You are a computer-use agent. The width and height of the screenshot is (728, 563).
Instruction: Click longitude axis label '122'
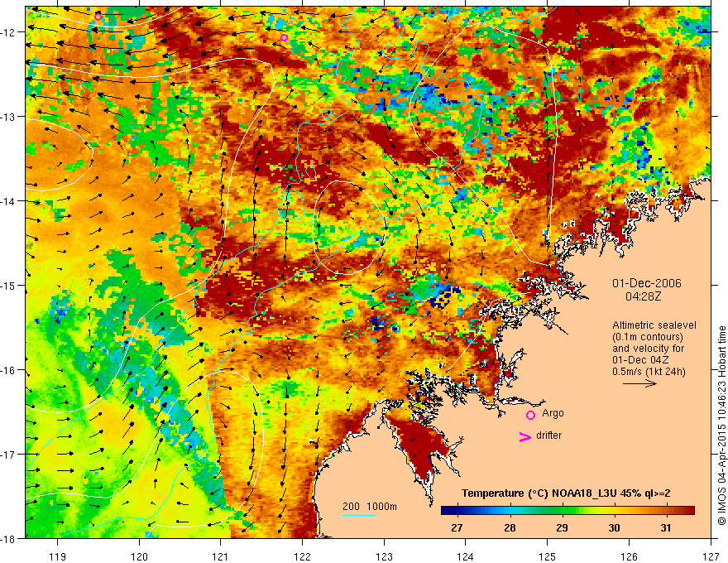point(302,556)
